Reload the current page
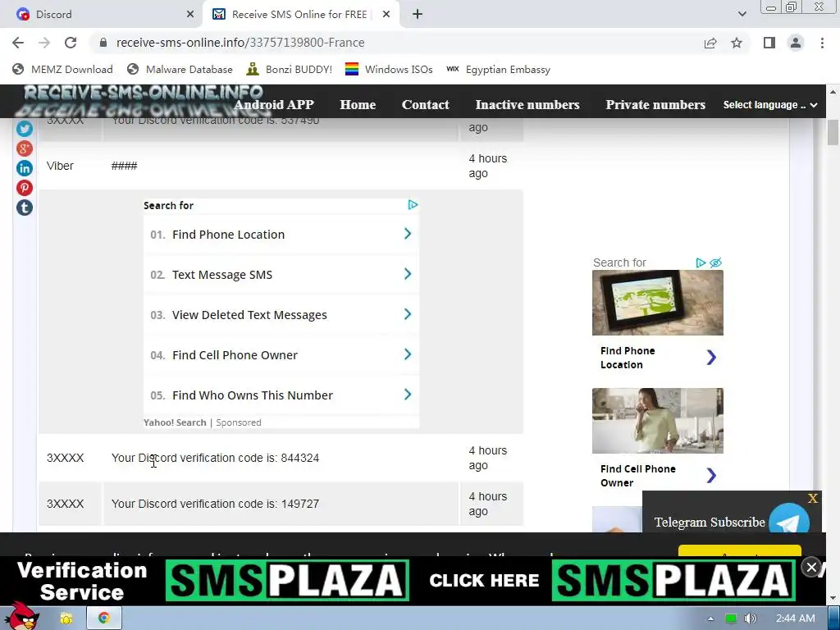 (71, 43)
